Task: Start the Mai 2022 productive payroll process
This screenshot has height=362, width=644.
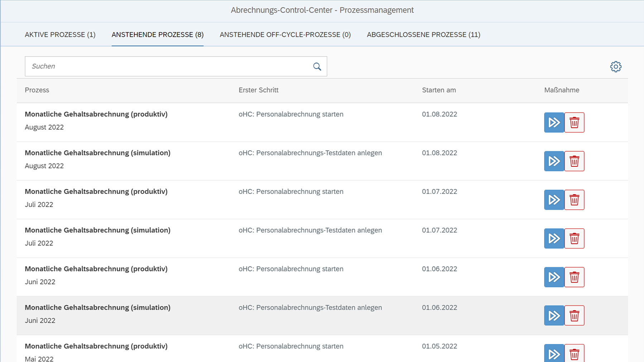Action: coord(554,353)
